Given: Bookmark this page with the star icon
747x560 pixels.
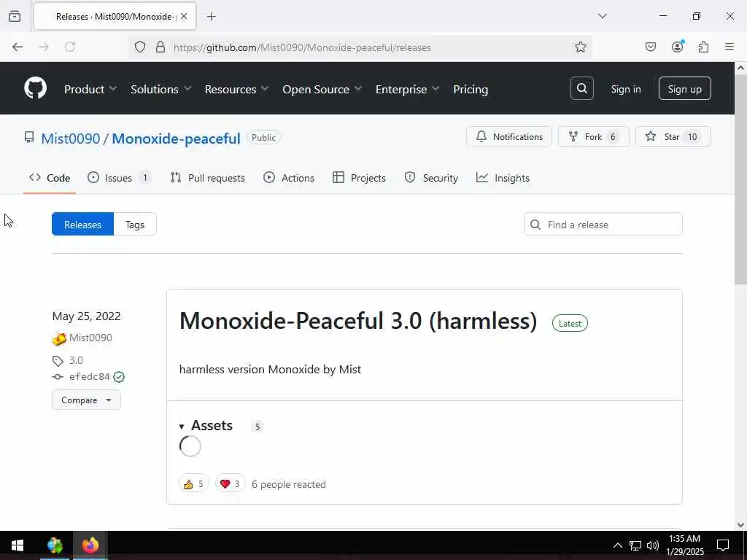Looking at the screenshot, I should coord(580,47).
